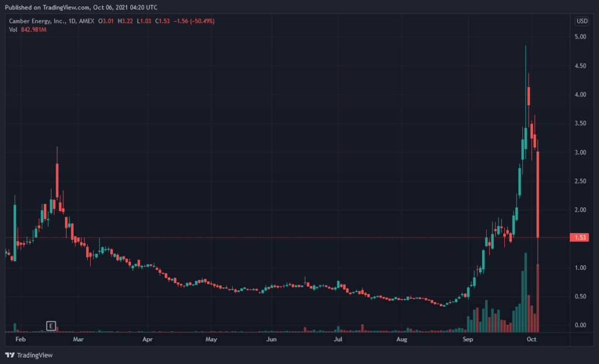This screenshot has width=599, height=364.
Task: Click the 5.00 price scale label
Action: click(x=580, y=37)
